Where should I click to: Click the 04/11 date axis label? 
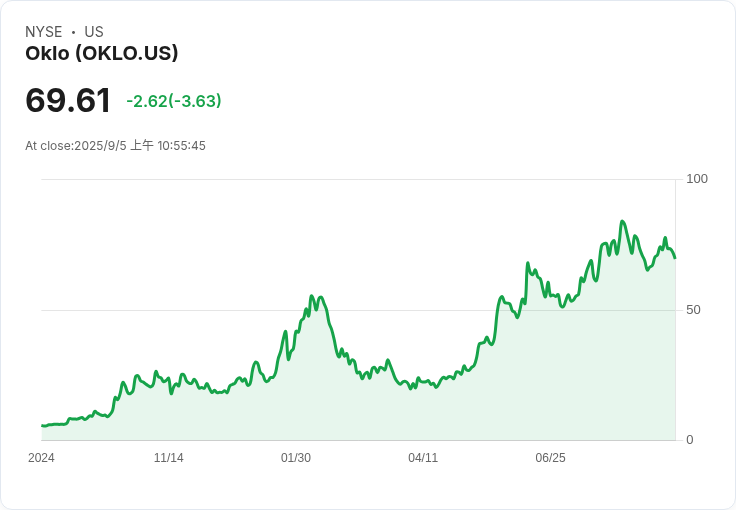[x=423, y=458]
